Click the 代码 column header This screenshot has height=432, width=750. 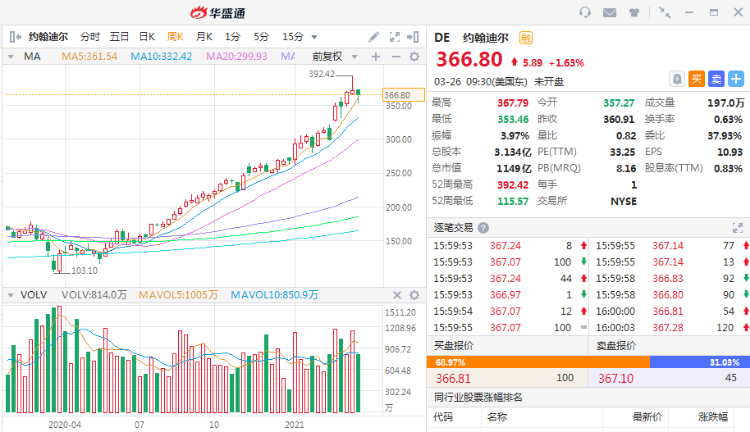pos(443,417)
